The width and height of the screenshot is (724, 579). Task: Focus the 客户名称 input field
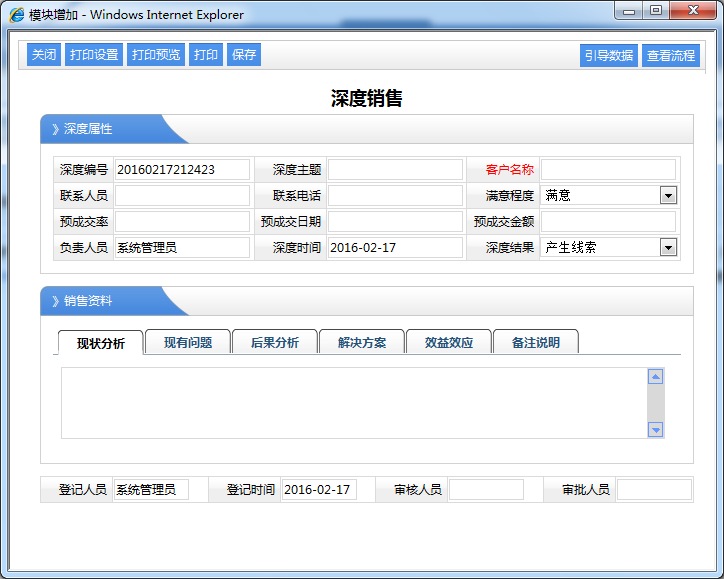[x=608, y=170]
